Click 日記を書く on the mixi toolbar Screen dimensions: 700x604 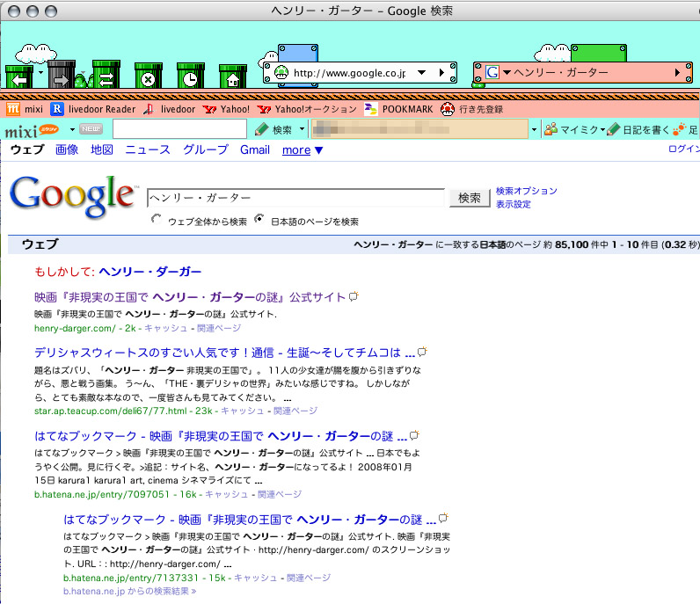(x=638, y=129)
